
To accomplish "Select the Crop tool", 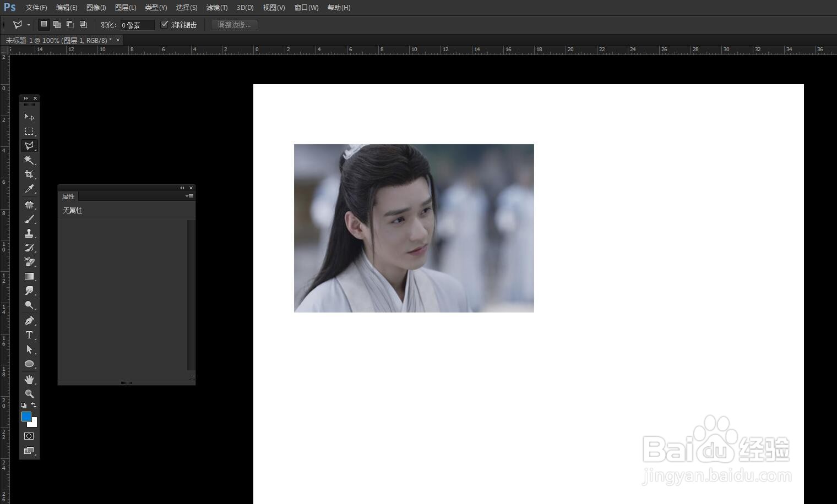I will (x=29, y=174).
